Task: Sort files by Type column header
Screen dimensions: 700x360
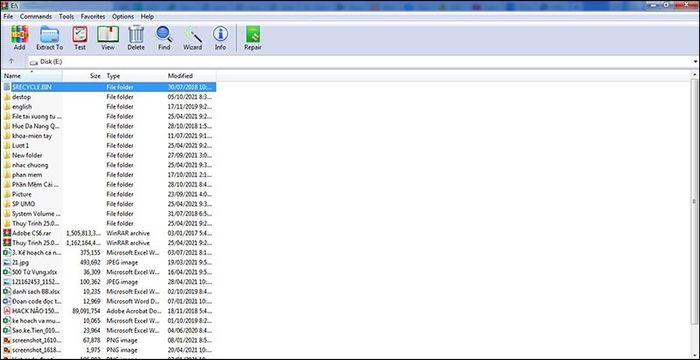Action: coord(134,76)
